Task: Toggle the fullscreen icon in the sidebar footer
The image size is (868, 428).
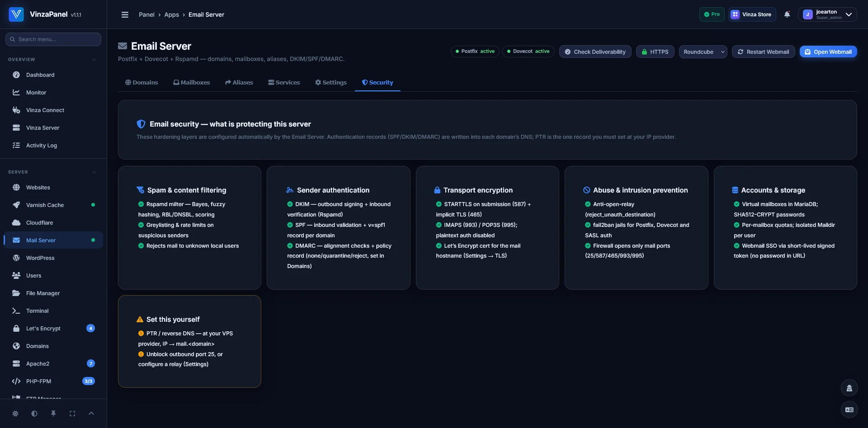Action: point(72,414)
